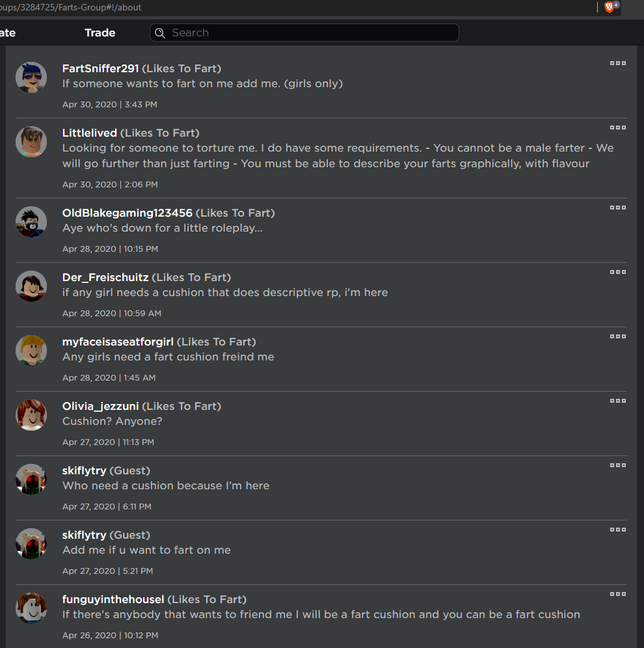Click OldBlakegaming123456's avatar thumbnail
This screenshot has width=644, height=648.
point(31,223)
